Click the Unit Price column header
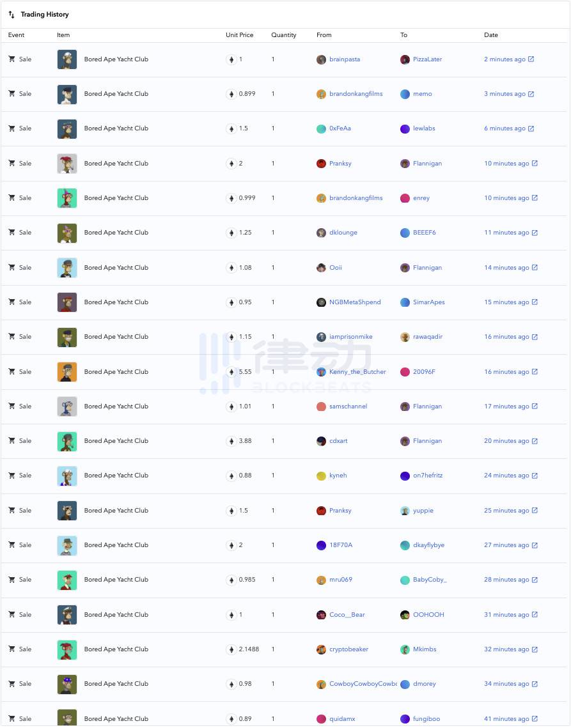The image size is (571, 728). point(239,35)
